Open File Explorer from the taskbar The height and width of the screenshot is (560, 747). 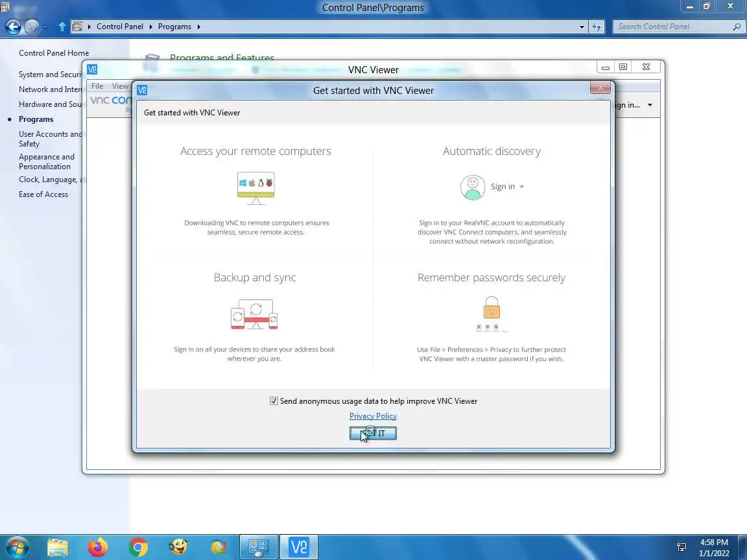(57, 547)
